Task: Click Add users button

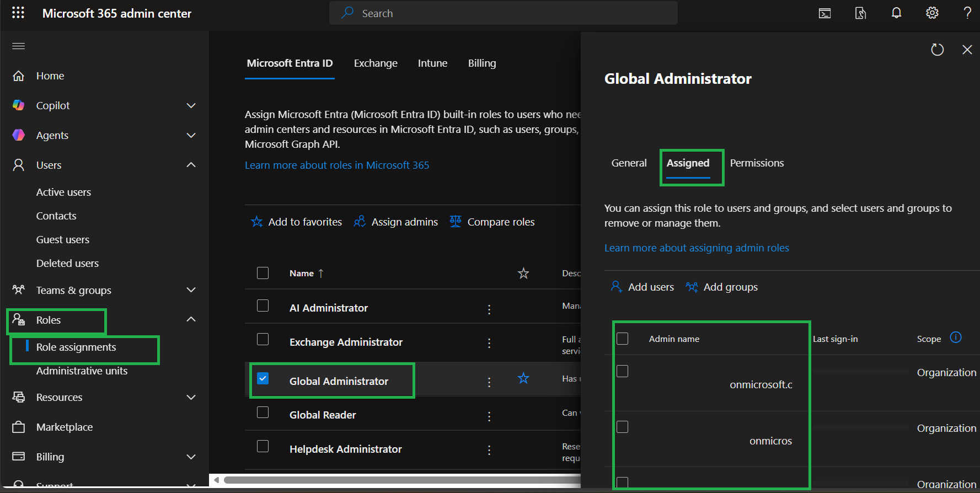Action: (642, 287)
